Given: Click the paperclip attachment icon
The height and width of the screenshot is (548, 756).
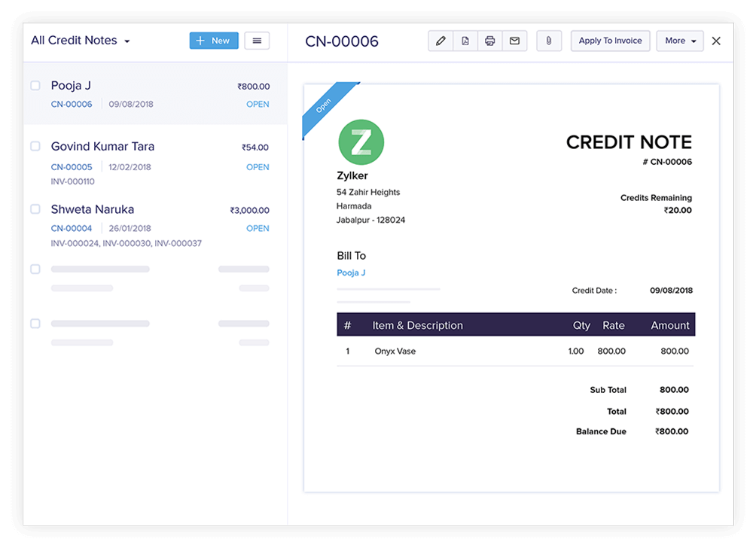Looking at the screenshot, I should (x=549, y=41).
